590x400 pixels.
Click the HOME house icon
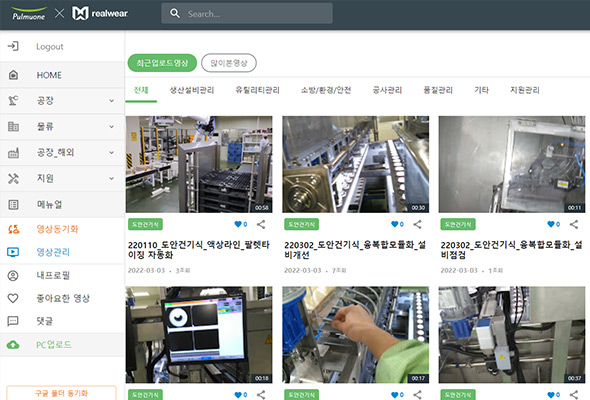13,75
